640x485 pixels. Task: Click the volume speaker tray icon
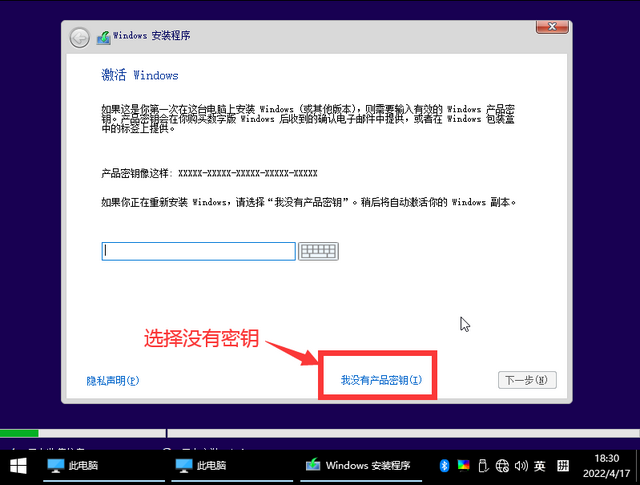(521, 465)
